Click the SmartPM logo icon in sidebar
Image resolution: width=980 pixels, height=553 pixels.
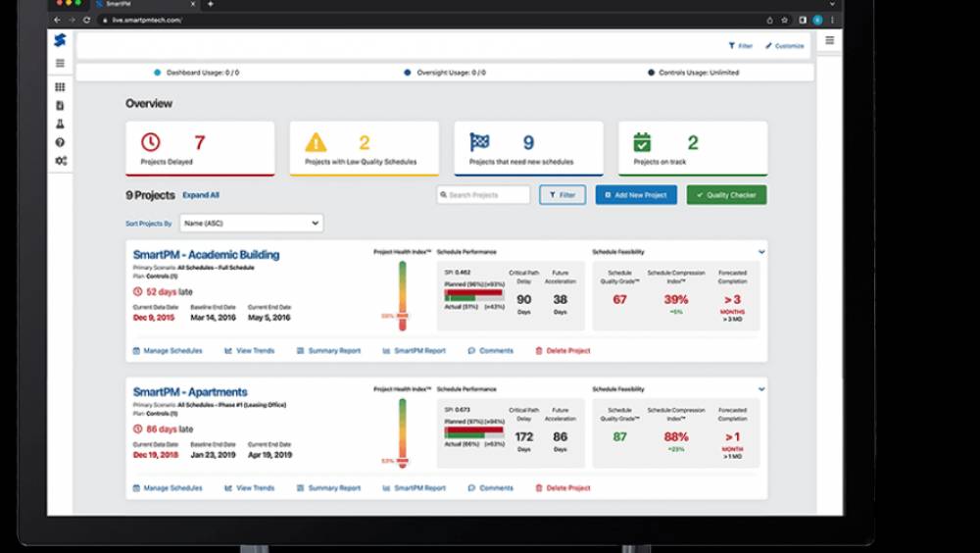[60, 40]
